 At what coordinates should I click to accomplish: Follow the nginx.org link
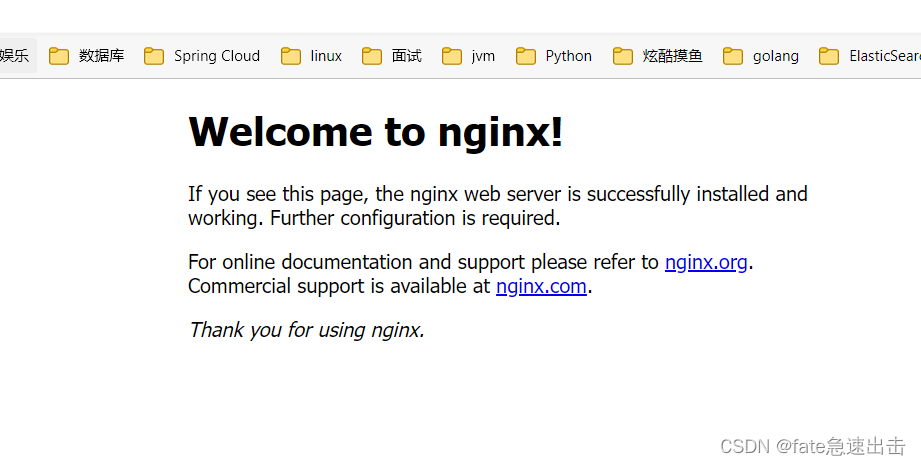click(706, 262)
